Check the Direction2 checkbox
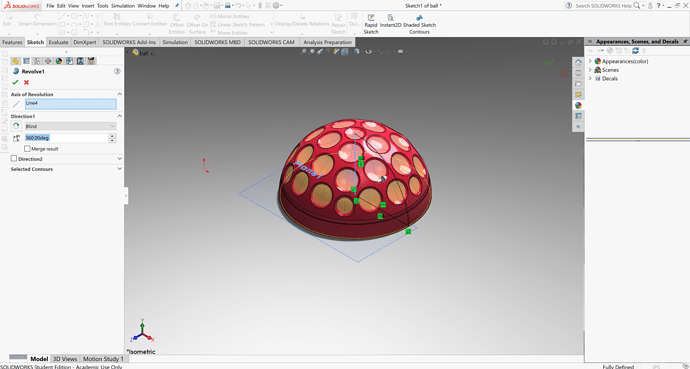Image resolution: width=690 pixels, height=369 pixels. coord(14,158)
